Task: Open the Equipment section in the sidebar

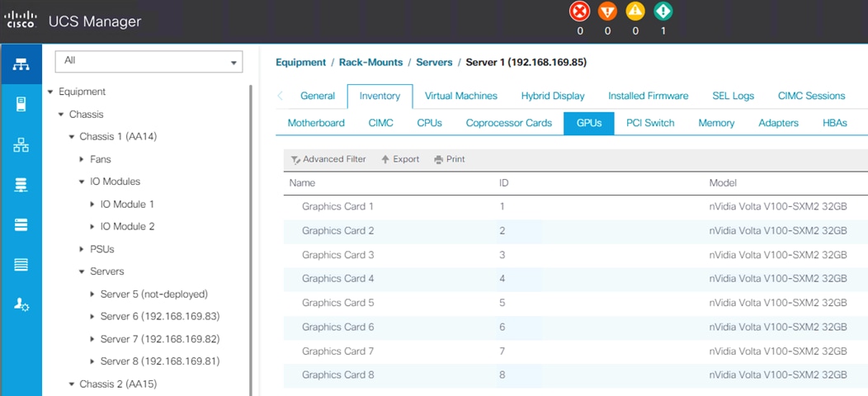Action: pyautogui.click(x=21, y=64)
